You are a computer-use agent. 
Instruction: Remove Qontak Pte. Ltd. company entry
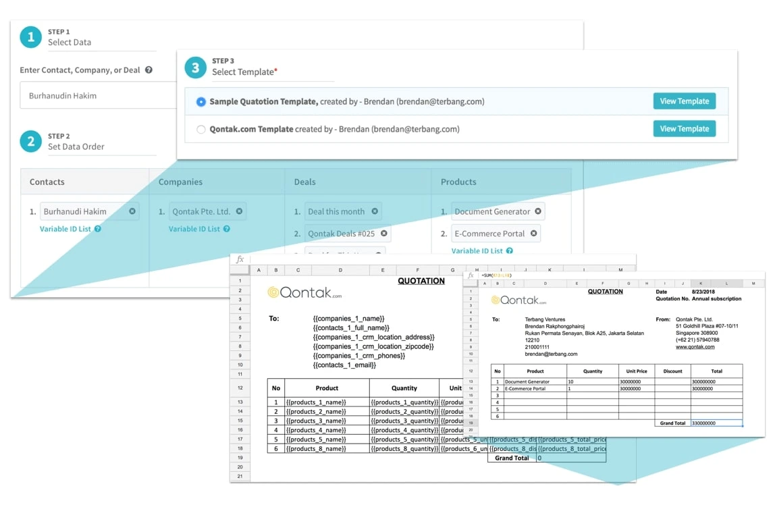239,211
